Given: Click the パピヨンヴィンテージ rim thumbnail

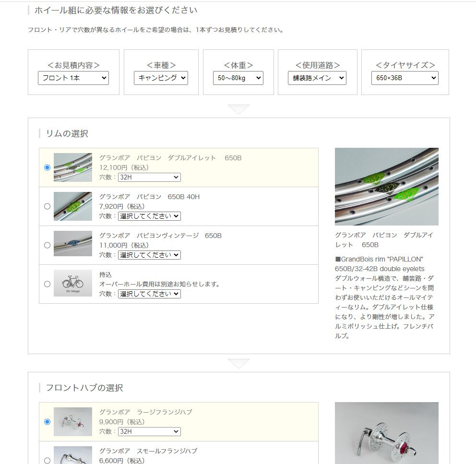Looking at the screenshot, I should (x=73, y=244).
